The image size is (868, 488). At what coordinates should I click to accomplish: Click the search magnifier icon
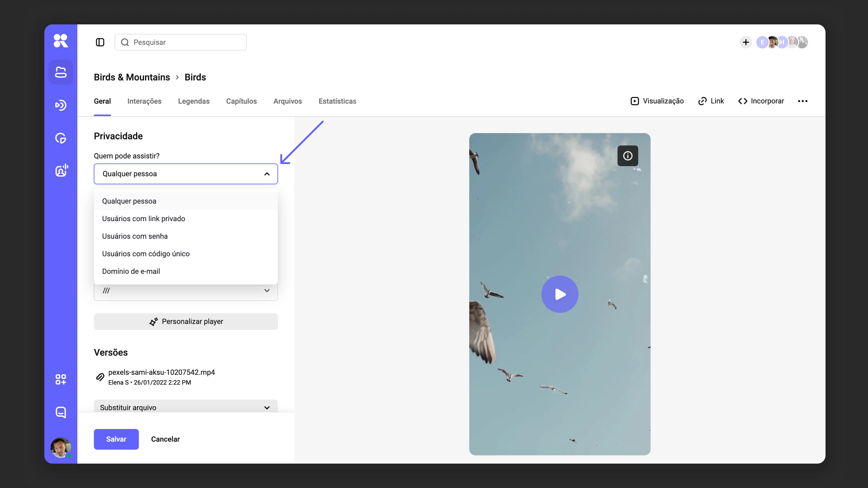(x=125, y=42)
